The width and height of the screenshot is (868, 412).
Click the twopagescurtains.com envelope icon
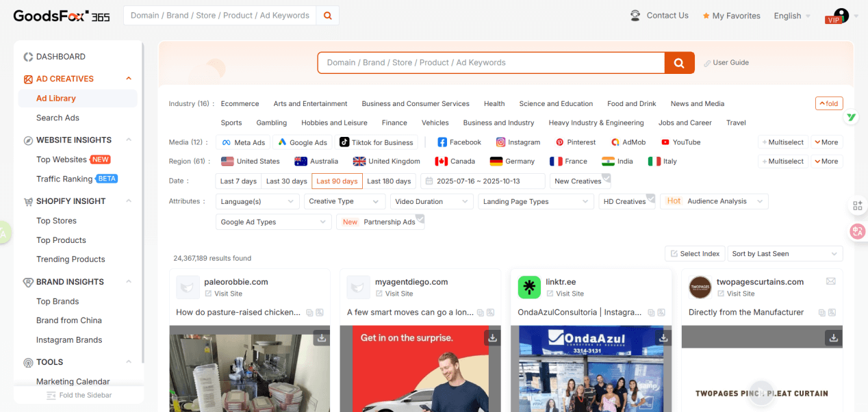(x=830, y=281)
